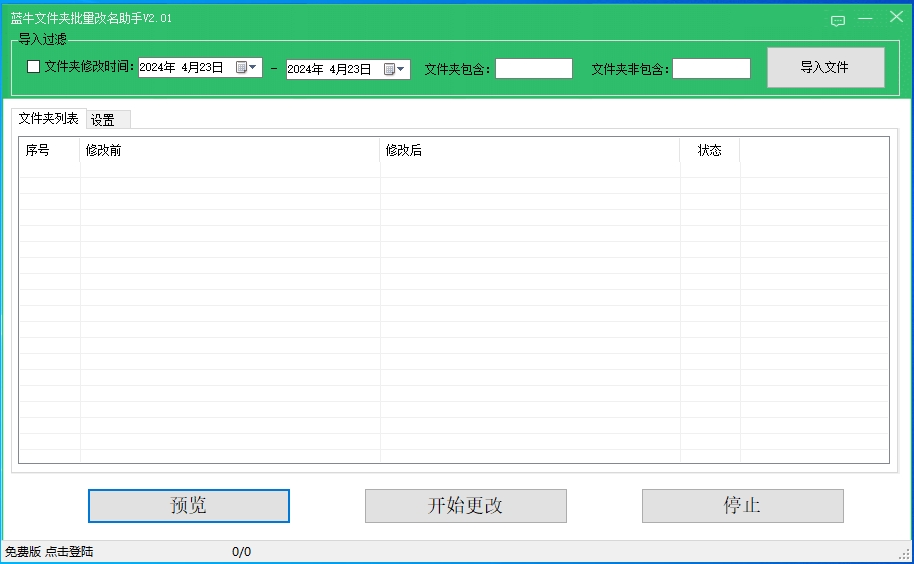The width and height of the screenshot is (914, 564).
Task: Close the 蓝牛文件夹批量改名助手 window
Action: 897,17
